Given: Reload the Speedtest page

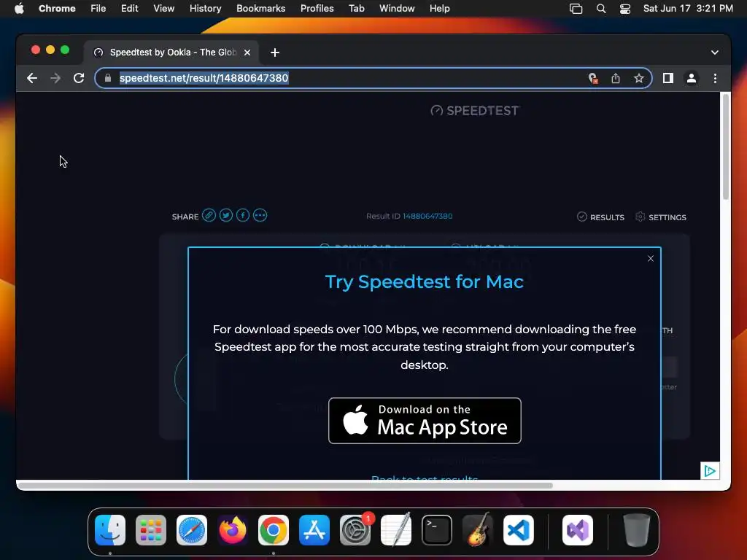Looking at the screenshot, I should tap(79, 78).
